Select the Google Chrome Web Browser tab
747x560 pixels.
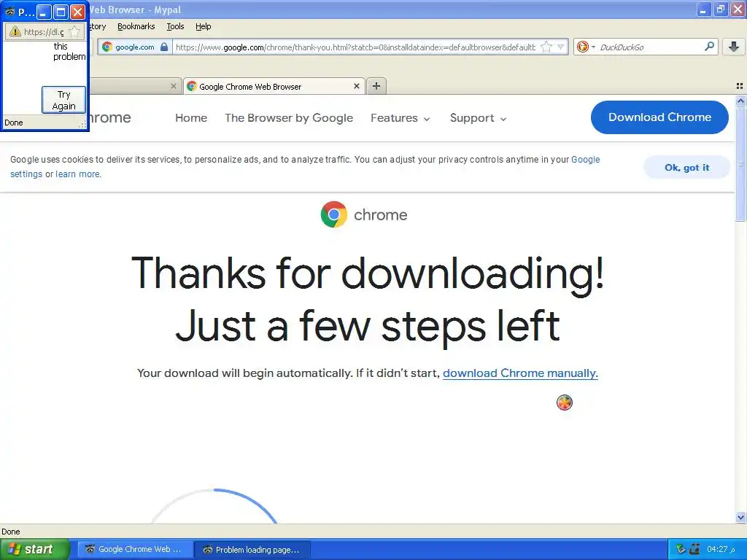coord(274,86)
